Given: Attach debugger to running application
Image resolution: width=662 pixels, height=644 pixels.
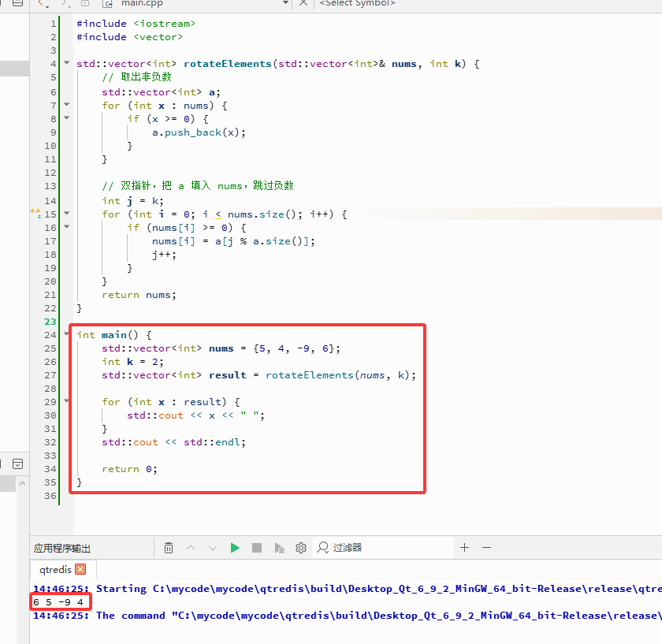Looking at the screenshot, I should (x=279, y=548).
